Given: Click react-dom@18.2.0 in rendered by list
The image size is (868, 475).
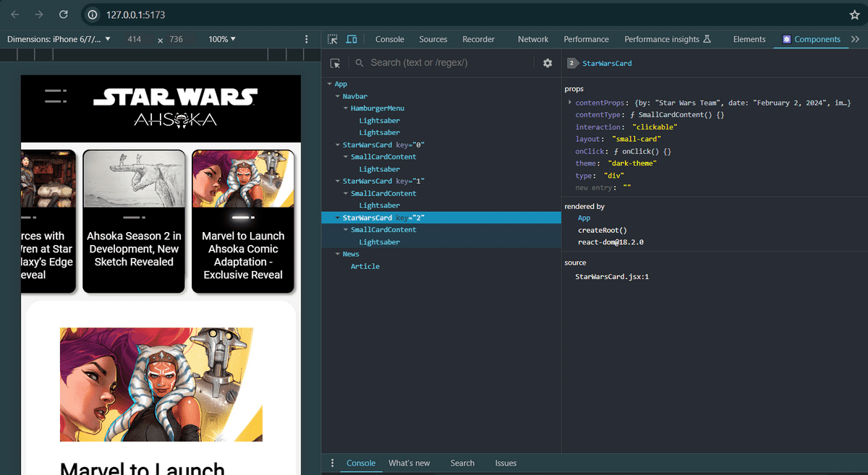Looking at the screenshot, I should (610, 242).
